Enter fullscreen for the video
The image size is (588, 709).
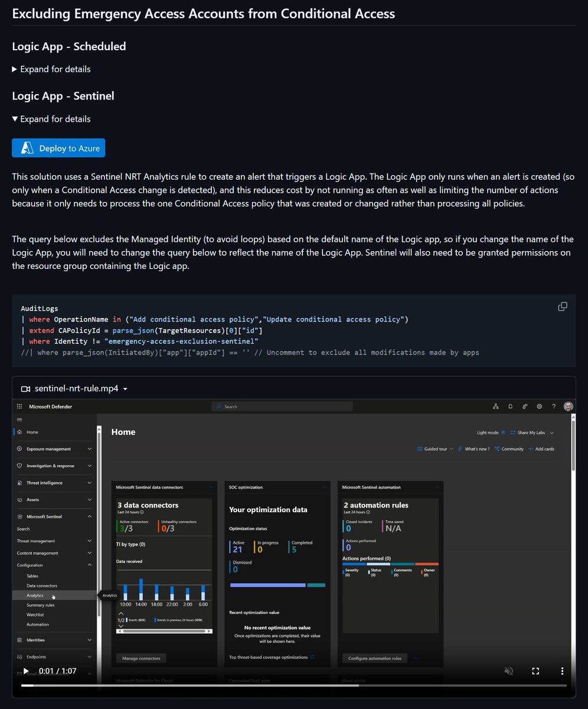click(x=535, y=671)
